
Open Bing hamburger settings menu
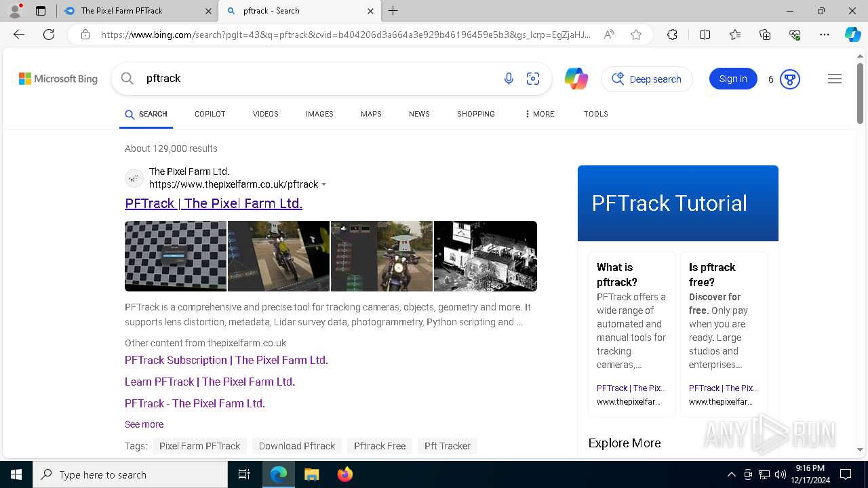tap(835, 79)
